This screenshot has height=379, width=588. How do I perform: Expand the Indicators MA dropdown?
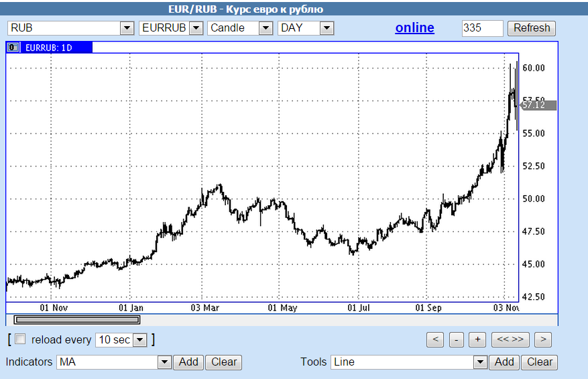164,362
